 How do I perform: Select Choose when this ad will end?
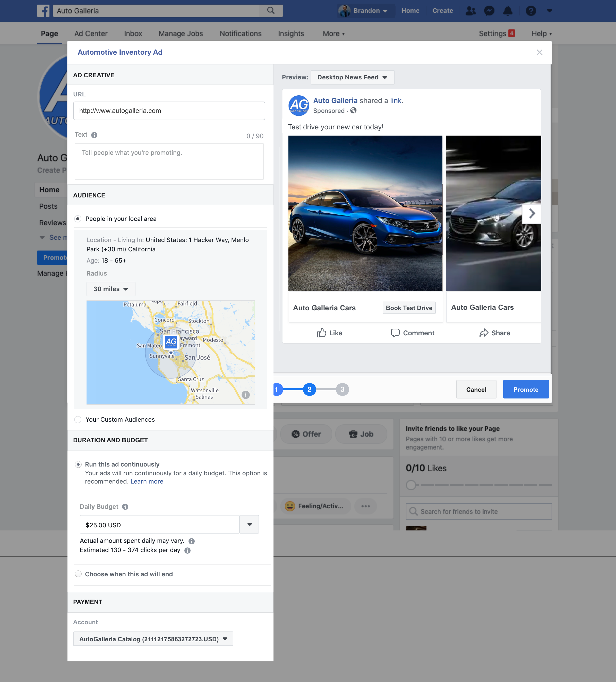(79, 574)
